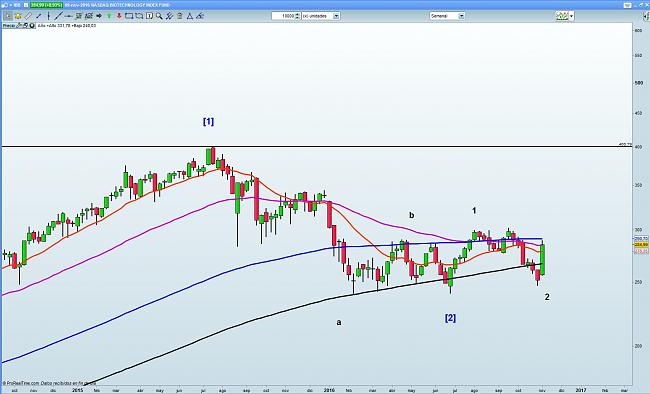
Task: Click the 300 level on the price scale
Action: (638, 230)
